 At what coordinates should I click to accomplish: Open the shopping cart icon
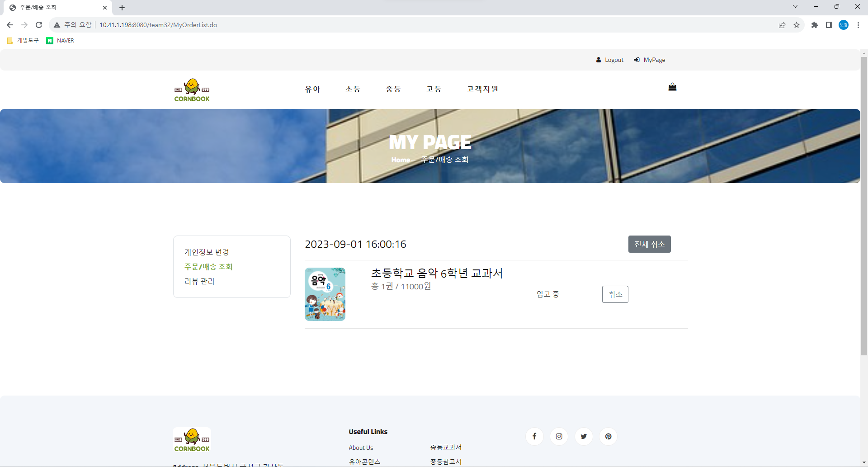[672, 87]
